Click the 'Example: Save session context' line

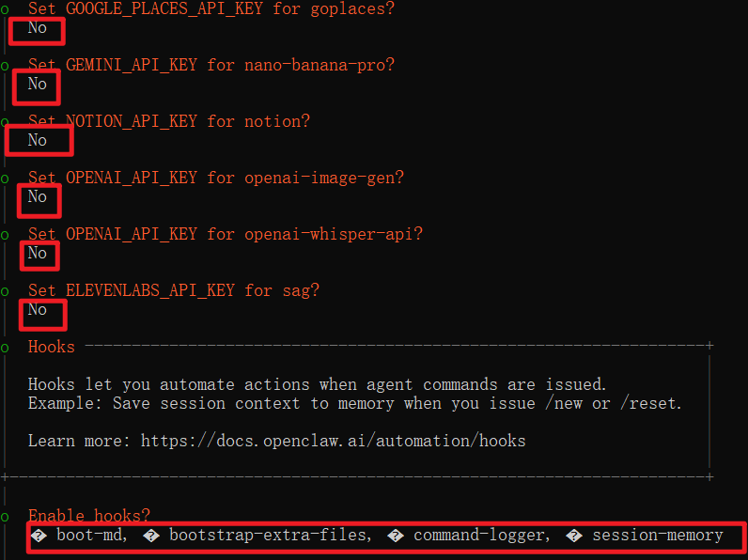click(354, 403)
